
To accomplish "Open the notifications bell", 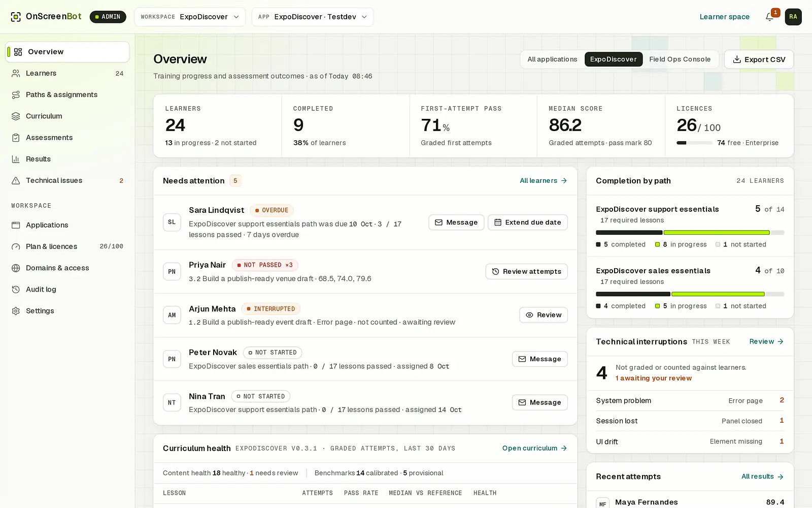I will (x=769, y=17).
